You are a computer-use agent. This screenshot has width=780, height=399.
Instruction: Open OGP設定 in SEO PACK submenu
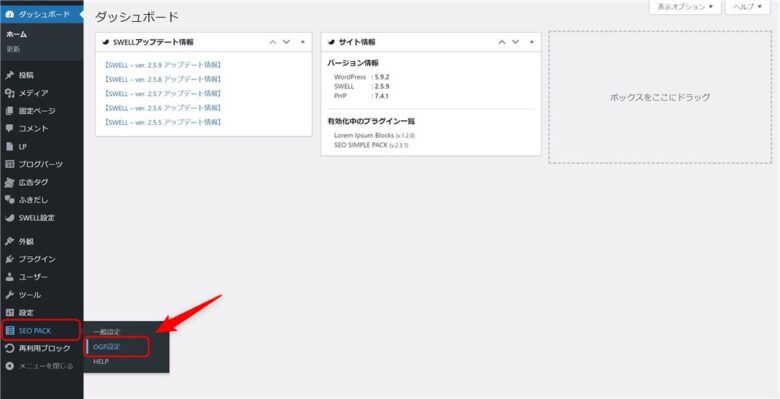(x=106, y=347)
